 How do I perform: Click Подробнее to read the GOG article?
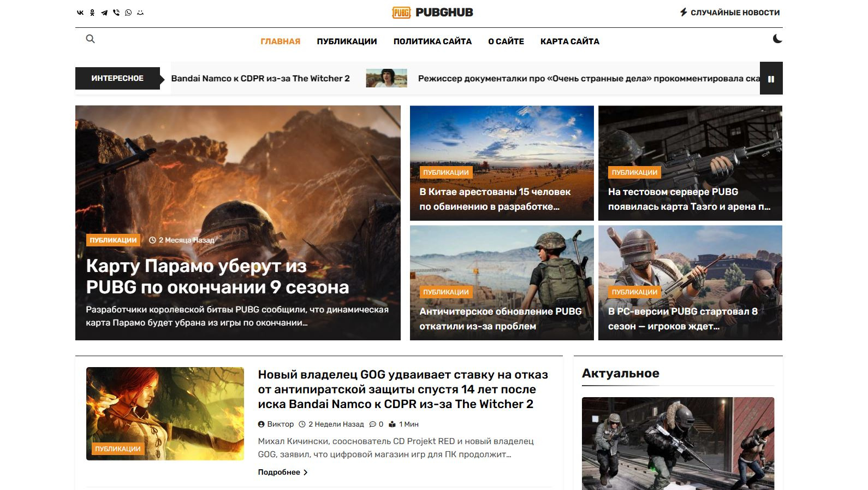[x=283, y=473]
